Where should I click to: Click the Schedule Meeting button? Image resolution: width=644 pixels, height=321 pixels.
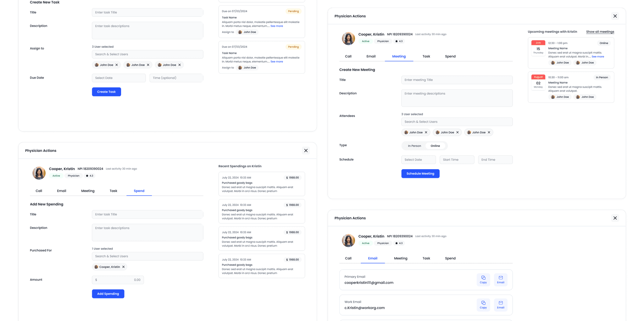420,173
